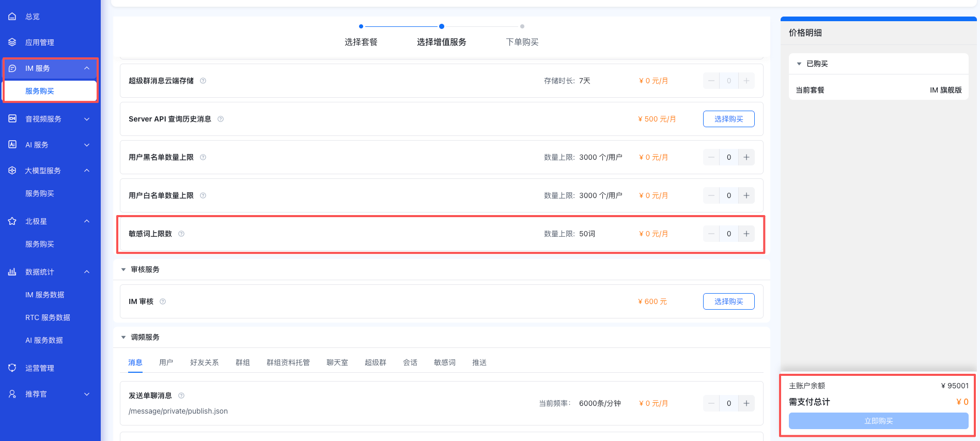Switch to the 超级群 tab

coord(376,362)
